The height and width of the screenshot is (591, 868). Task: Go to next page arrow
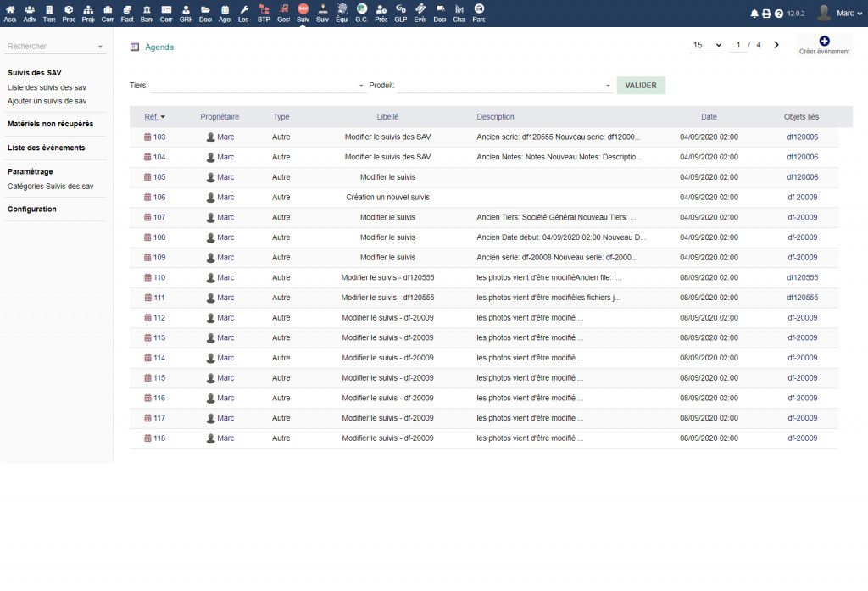[x=776, y=45]
